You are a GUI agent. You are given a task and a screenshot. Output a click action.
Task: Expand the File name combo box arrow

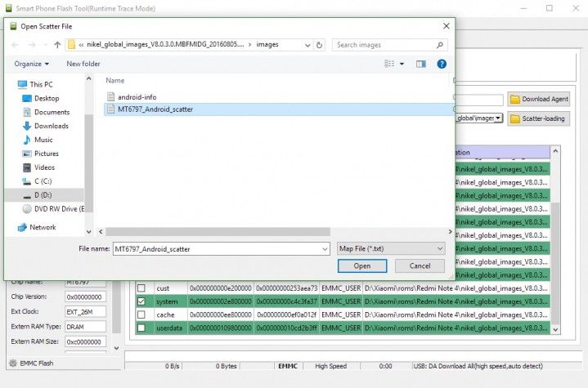tap(325, 249)
